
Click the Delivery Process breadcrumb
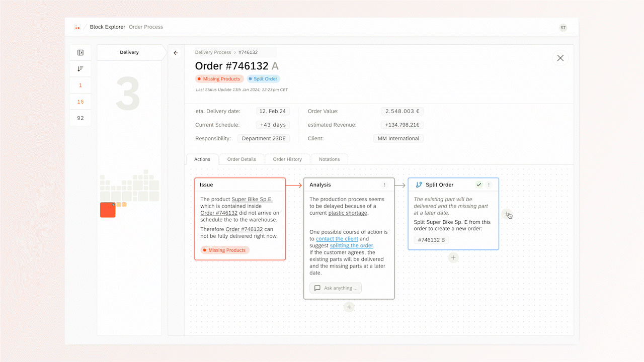tap(213, 52)
